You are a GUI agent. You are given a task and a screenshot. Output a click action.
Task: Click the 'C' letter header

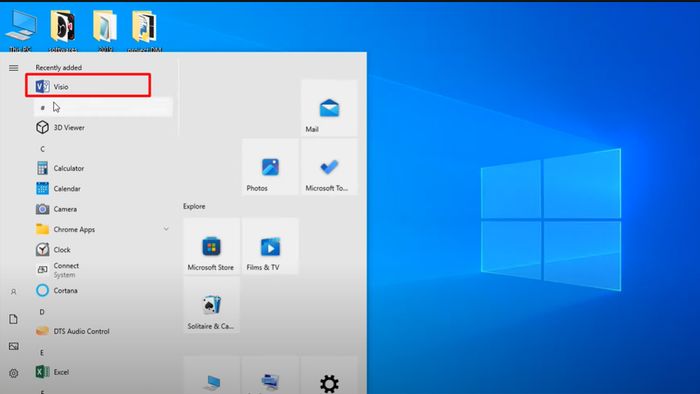(x=42, y=149)
